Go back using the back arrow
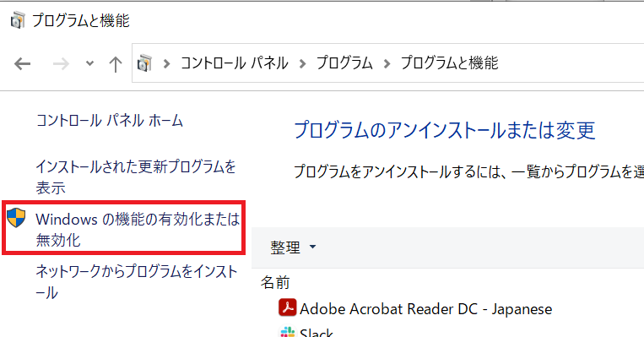 [x=23, y=63]
